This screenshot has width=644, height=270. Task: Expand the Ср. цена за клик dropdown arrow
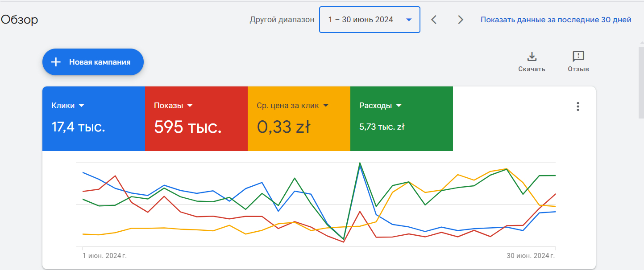coord(326,106)
